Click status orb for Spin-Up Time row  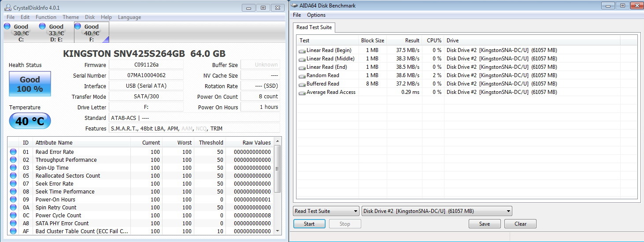14,168
